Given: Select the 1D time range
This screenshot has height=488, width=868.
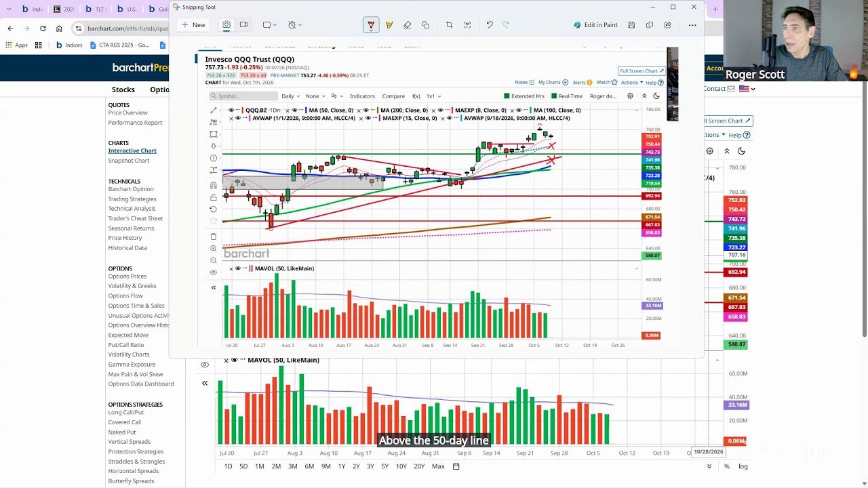Looking at the screenshot, I should click(228, 466).
